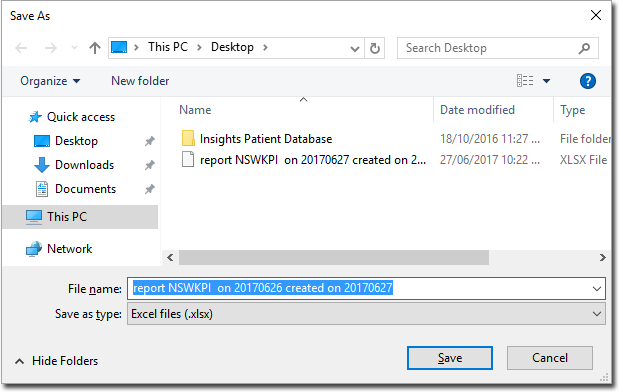Expand the address bar history dropdown

tap(355, 49)
